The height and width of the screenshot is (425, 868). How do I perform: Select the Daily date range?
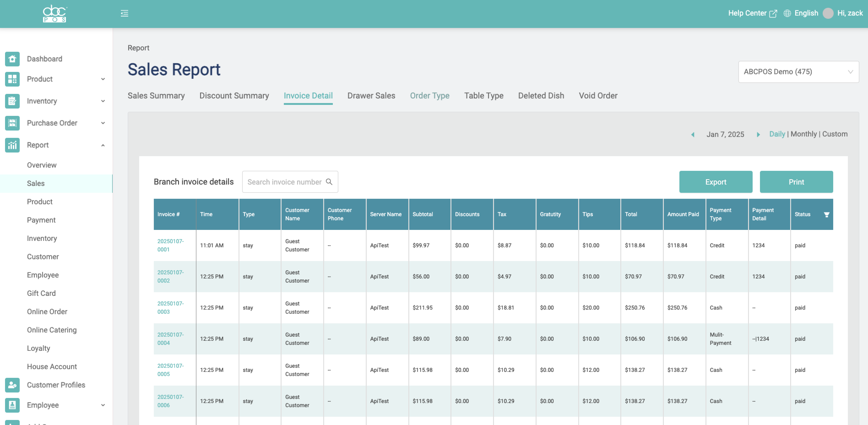[777, 134]
